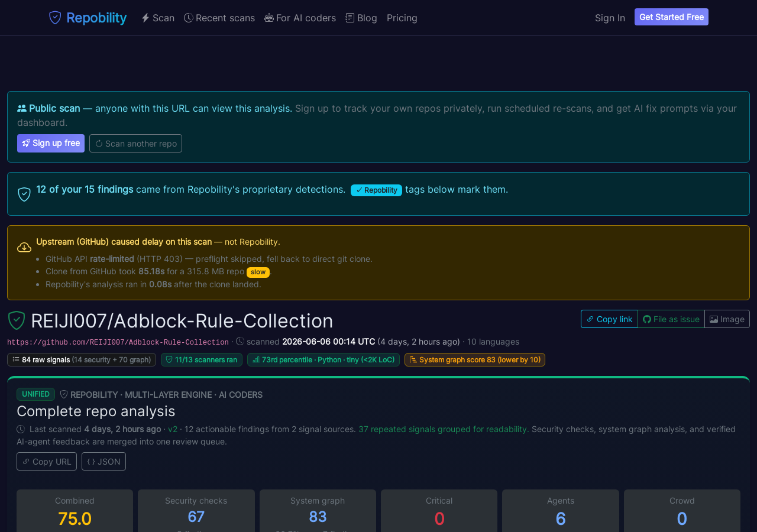Click the System graph 83 card
Screen dimensions: 757x532
coord(318,511)
